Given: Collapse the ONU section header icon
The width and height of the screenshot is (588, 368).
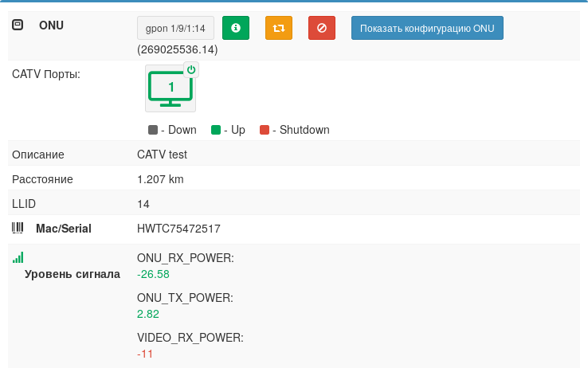Looking at the screenshot, I should (x=18, y=25).
